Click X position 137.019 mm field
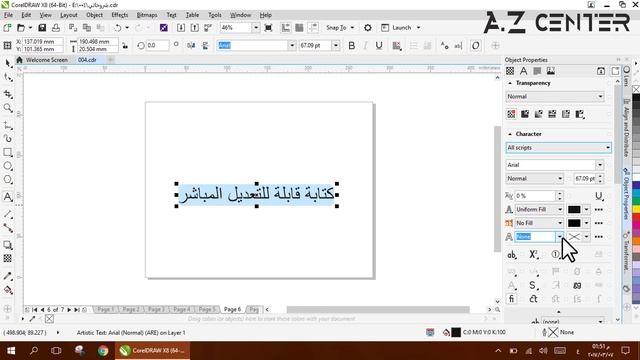 42,42
